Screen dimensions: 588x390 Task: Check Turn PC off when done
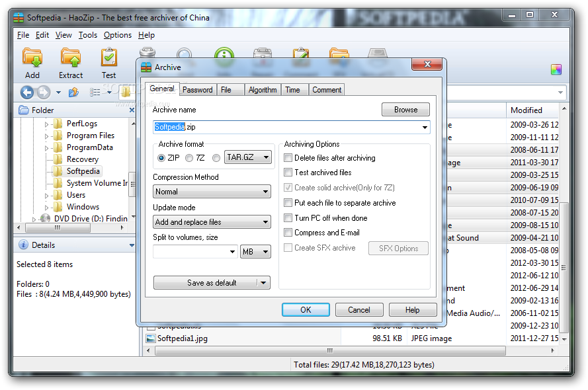[288, 217]
